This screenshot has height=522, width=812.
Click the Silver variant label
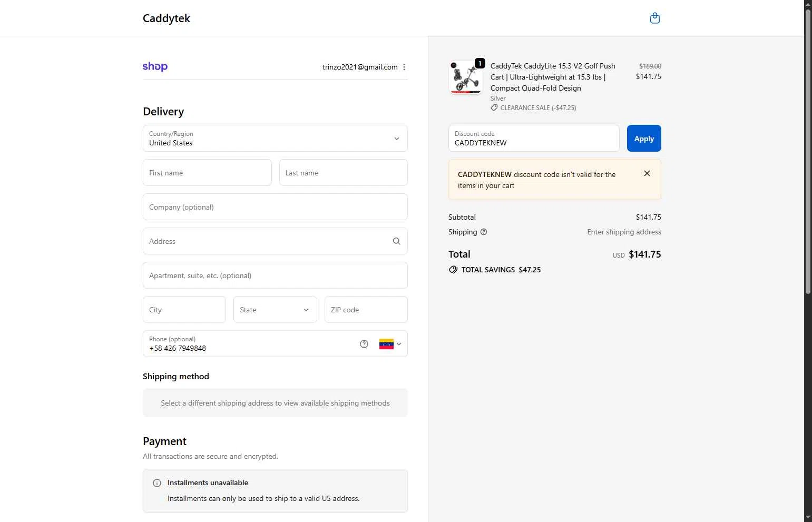point(498,99)
